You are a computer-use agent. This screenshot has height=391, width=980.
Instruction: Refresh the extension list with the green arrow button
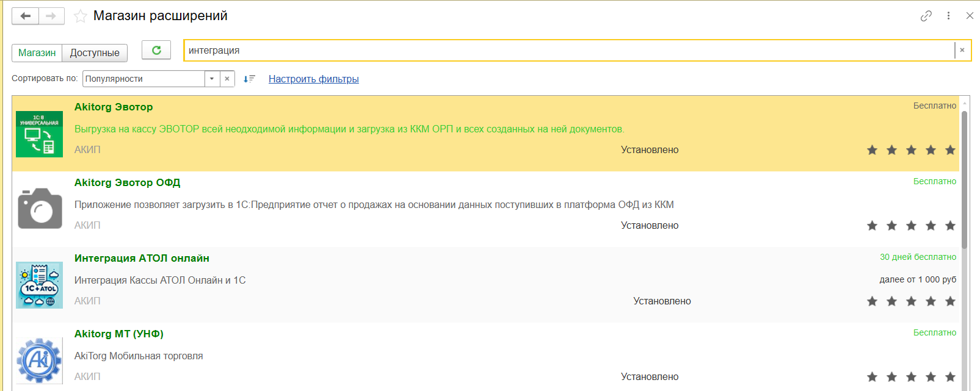tap(156, 50)
